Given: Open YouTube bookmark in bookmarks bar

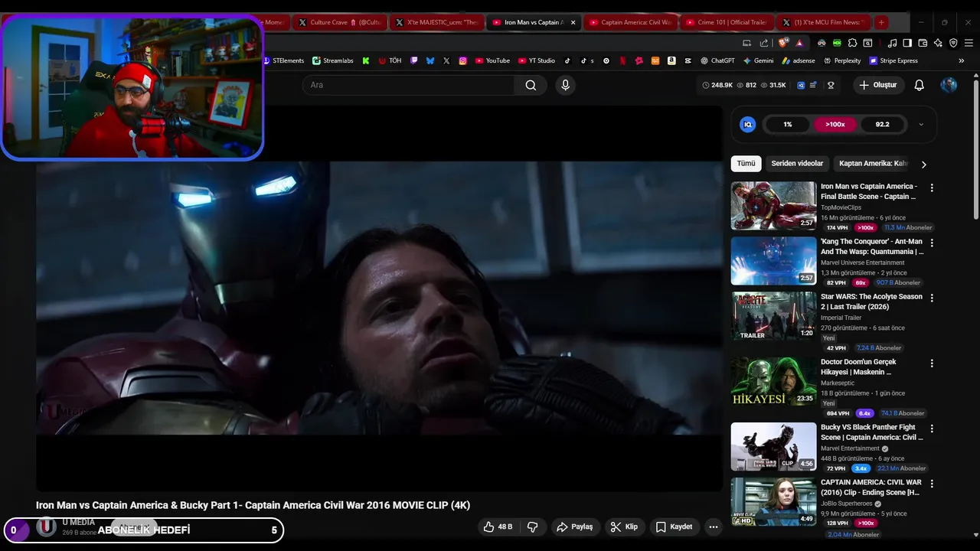Looking at the screenshot, I should 492,60.
